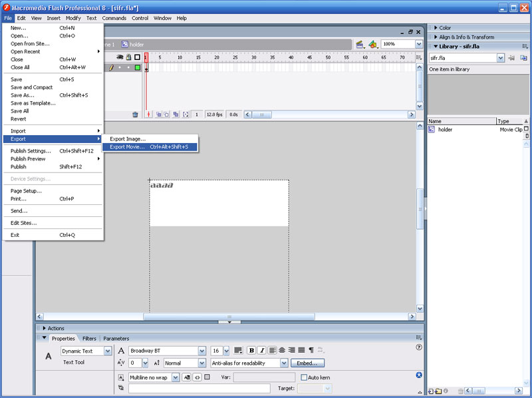Open the Import submenu
532x398 pixels.
53,130
